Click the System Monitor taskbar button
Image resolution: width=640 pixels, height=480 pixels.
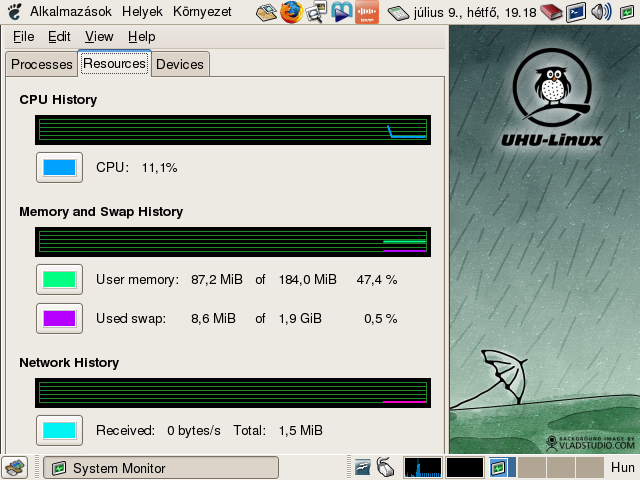tap(161, 468)
